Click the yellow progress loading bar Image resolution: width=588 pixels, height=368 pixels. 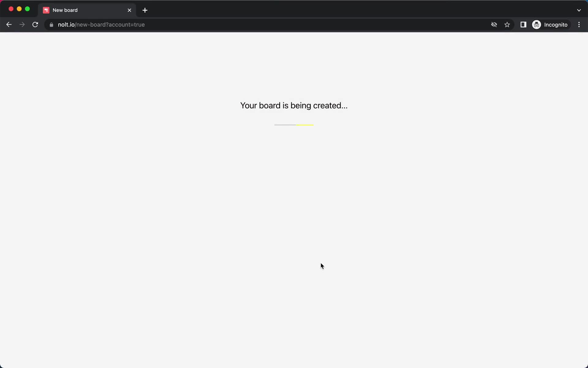coord(305,125)
